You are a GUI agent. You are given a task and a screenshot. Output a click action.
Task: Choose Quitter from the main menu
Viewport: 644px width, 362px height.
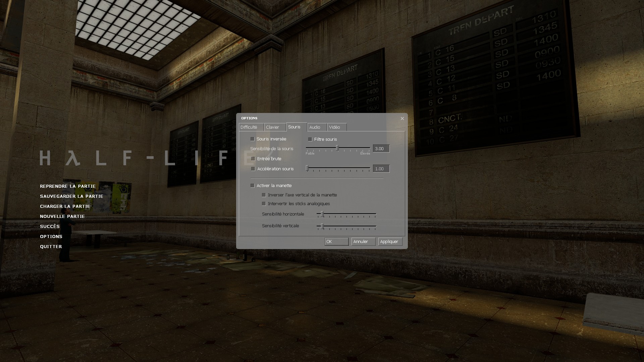pyautogui.click(x=51, y=247)
